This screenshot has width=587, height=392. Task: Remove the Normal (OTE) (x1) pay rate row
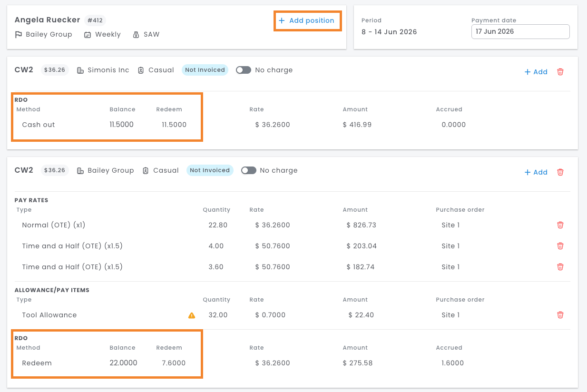(560, 225)
